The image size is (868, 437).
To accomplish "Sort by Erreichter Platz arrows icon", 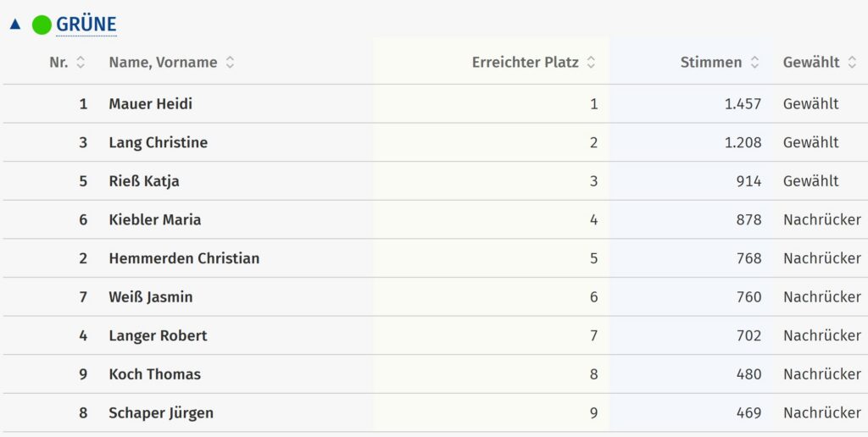I will coord(591,63).
